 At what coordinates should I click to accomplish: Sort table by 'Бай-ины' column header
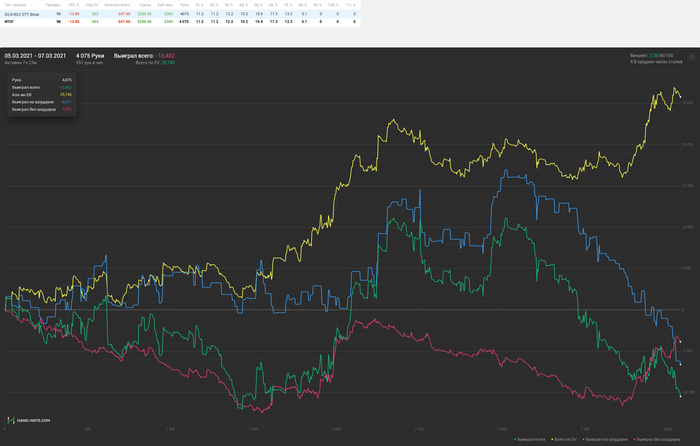(x=165, y=5)
